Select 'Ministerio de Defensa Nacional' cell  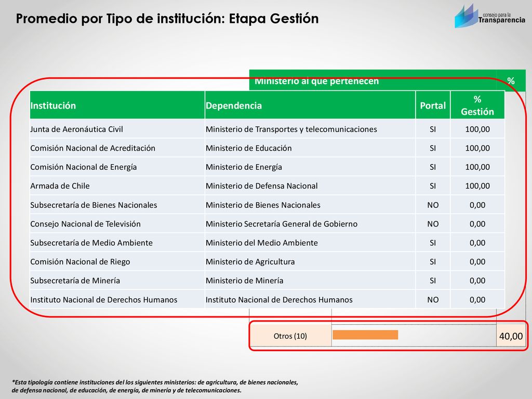pos(310,186)
